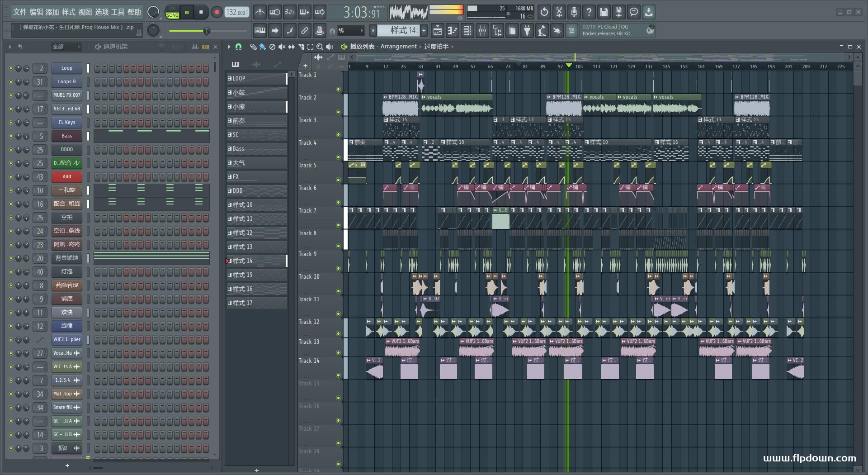Toggle wait for input before playing
868x475 pixels.
274,12
